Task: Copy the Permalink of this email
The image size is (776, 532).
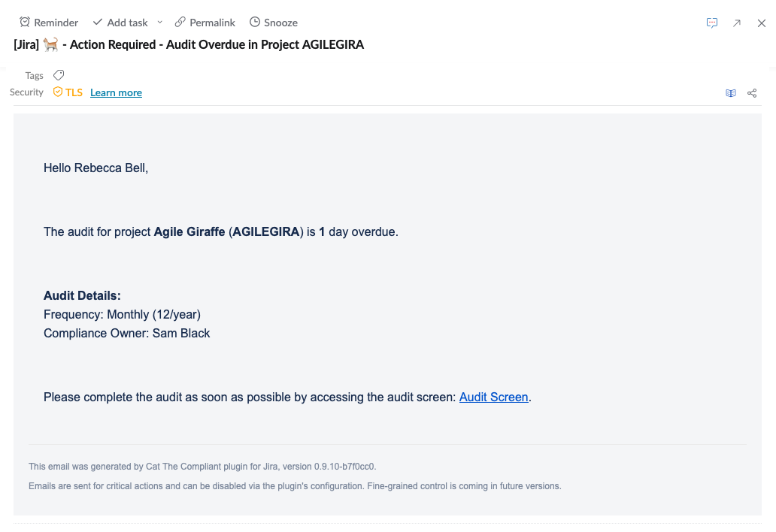Action: pos(205,23)
